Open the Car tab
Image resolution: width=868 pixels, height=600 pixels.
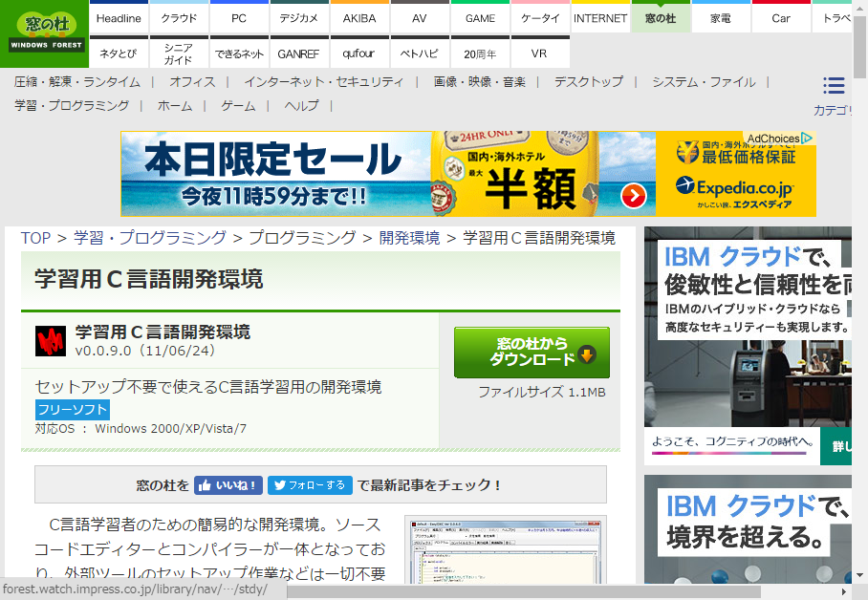781,18
